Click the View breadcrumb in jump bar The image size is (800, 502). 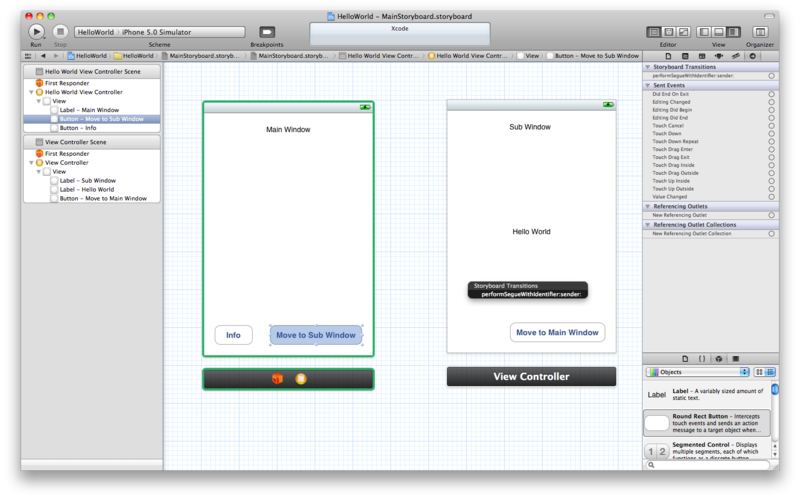point(528,56)
